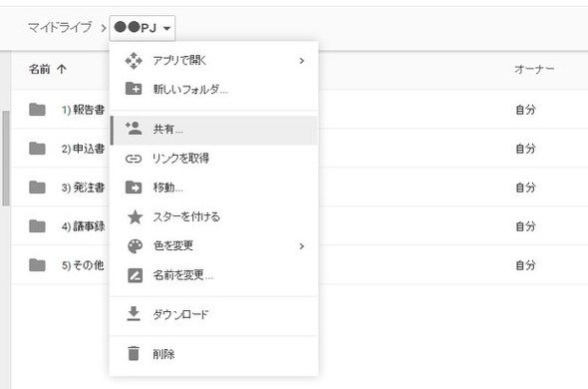Select 新しいフォルダ... menu entry
The height and width of the screenshot is (389, 588).
[x=213, y=90]
